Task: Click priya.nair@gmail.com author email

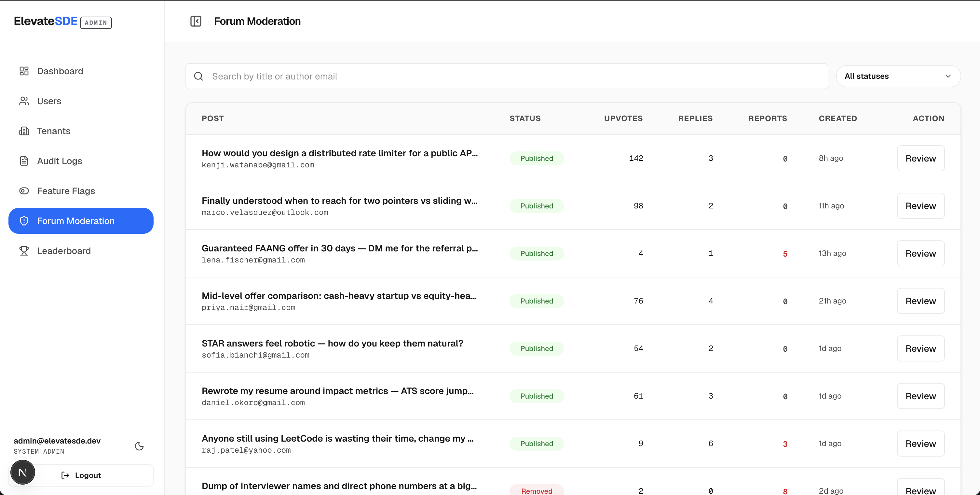Action: pyautogui.click(x=249, y=308)
